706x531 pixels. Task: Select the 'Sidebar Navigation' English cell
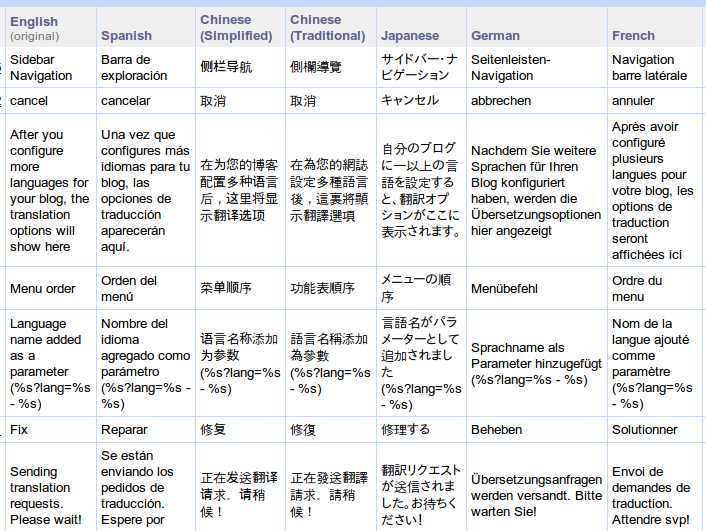pyautogui.click(x=50, y=68)
